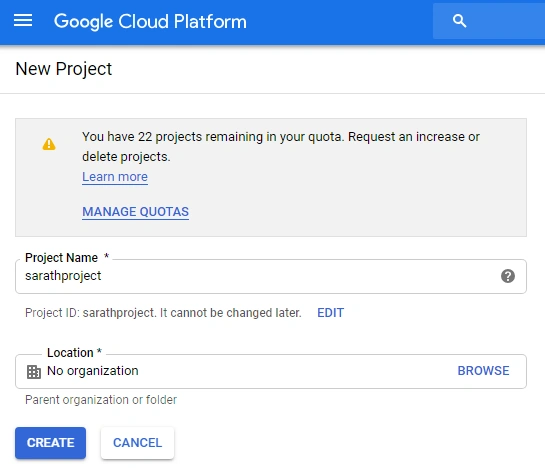The width and height of the screenshot is (545, 468).
Task: Open the MANAGE QUOTAS link
Action: [x=136, y=211]
